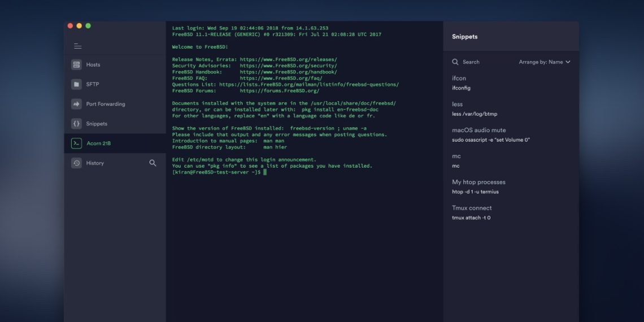Click the Snippets curly braces icon
Screen dimensions: 644x322
(76, 124)
